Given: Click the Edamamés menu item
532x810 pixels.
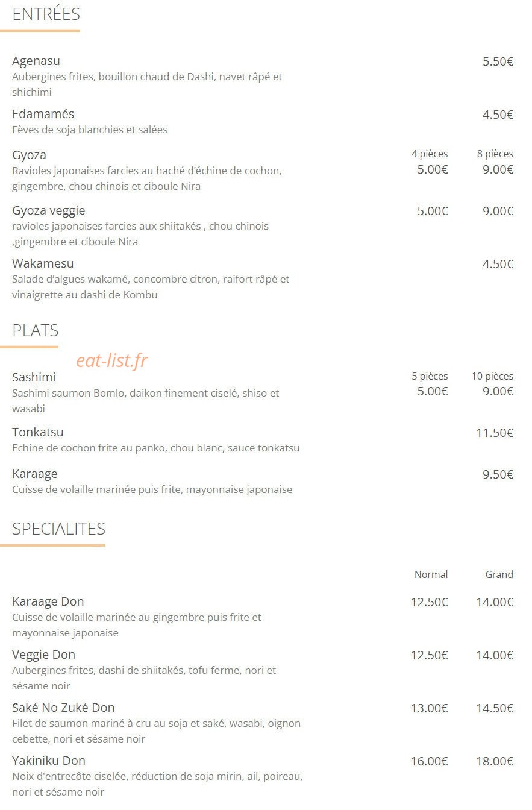Looking at the screenshot, I should [43, 114].
